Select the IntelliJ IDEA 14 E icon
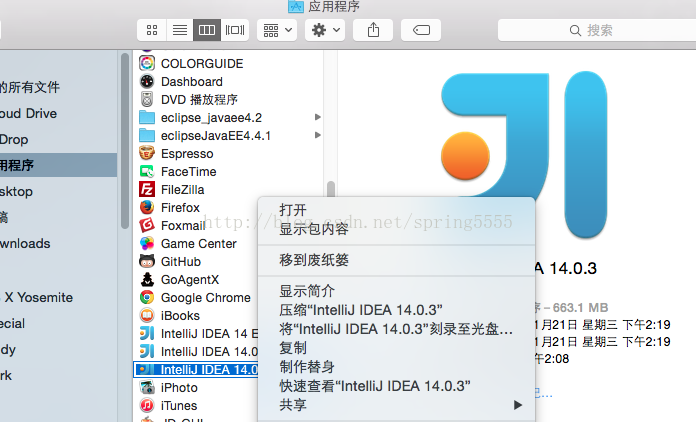The image size is (696, 422). 147,333
